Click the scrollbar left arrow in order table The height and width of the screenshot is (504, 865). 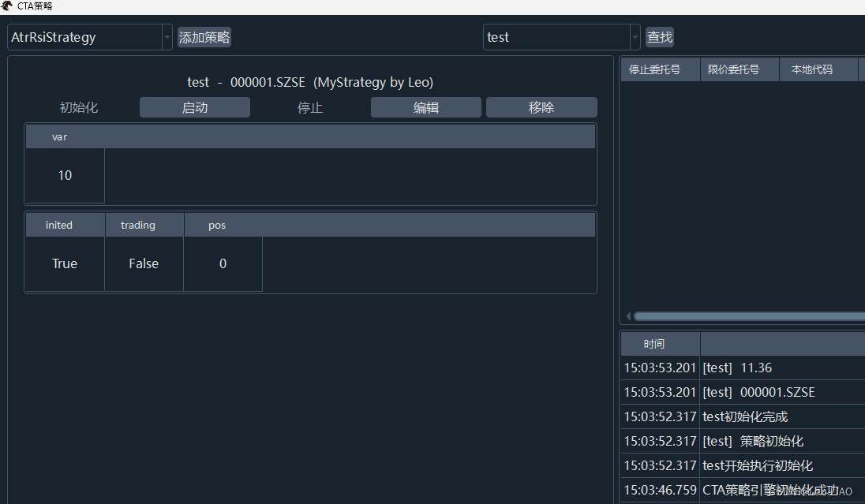coord(627,316)
